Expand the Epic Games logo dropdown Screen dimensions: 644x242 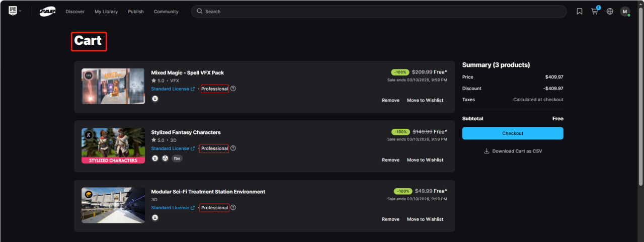point(15,11)
